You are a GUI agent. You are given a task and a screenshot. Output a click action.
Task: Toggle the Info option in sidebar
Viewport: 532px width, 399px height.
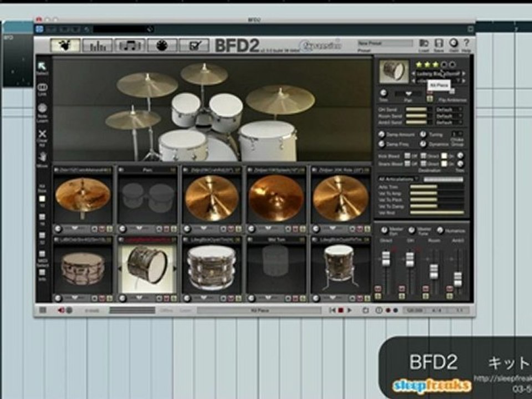42,273
